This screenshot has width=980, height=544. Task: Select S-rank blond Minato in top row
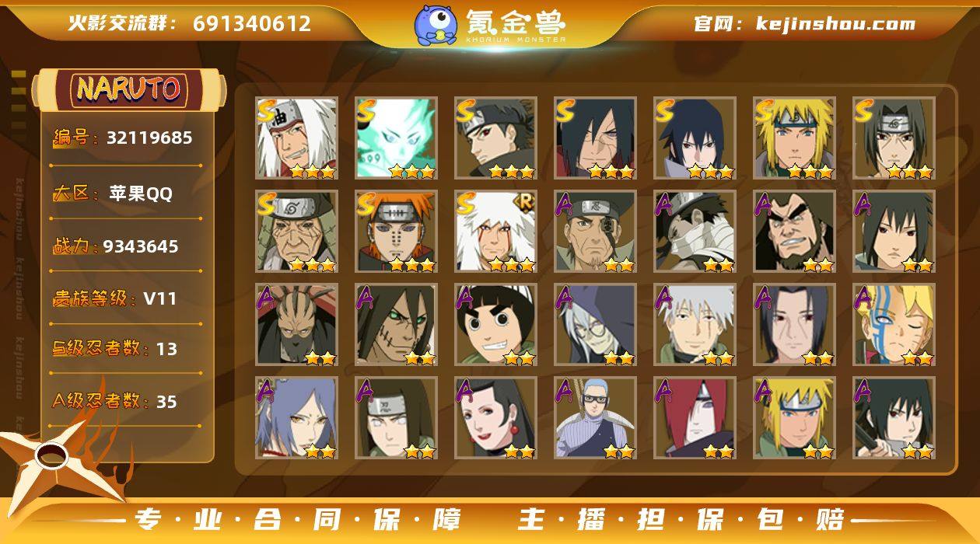794,138
